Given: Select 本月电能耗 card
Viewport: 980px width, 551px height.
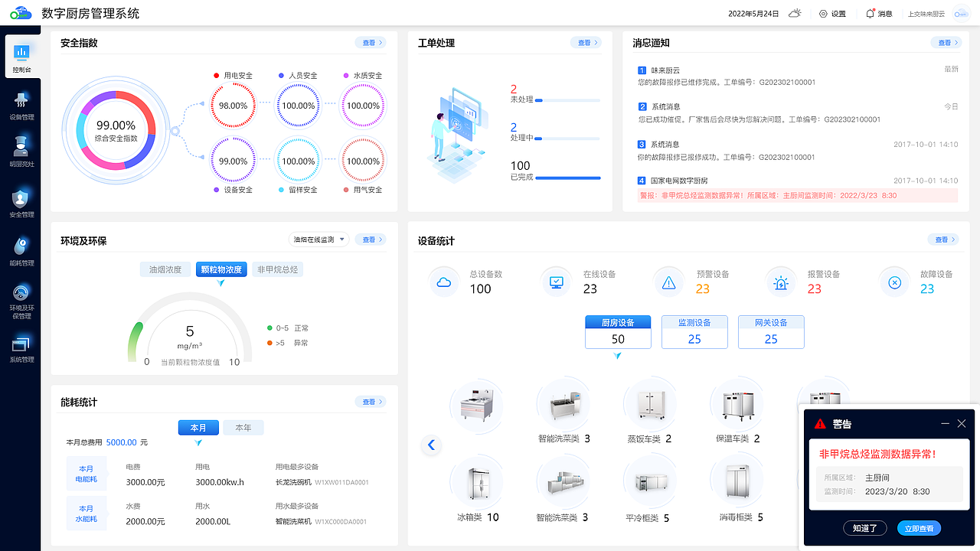Looking at the screenshot, I should (86, 473).
